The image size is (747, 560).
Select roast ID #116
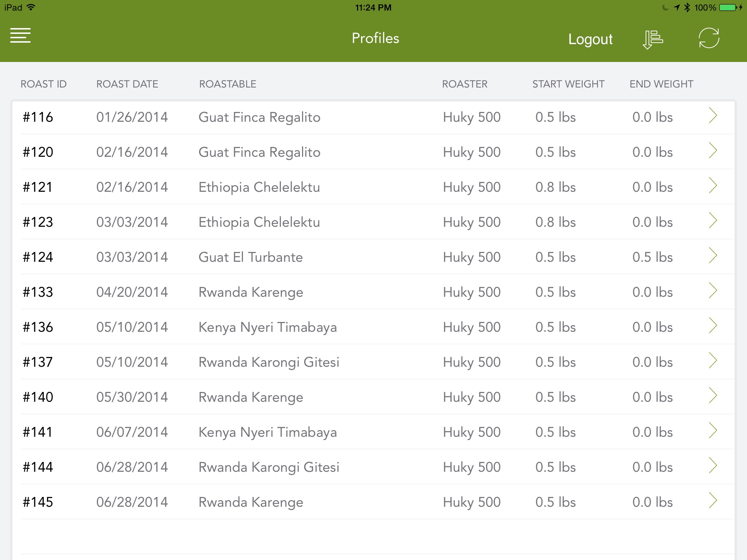tap(38, 117)
